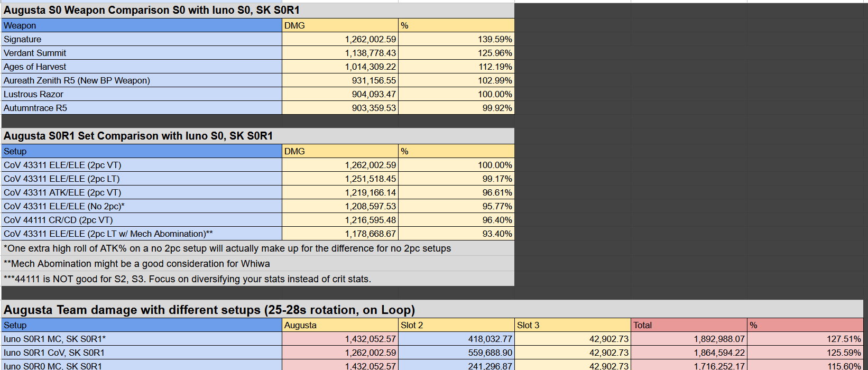The width and height of the screenshot is (868, 370).
Task: Click the 'Slot 2' column header
Action: (x=456, y=325)
